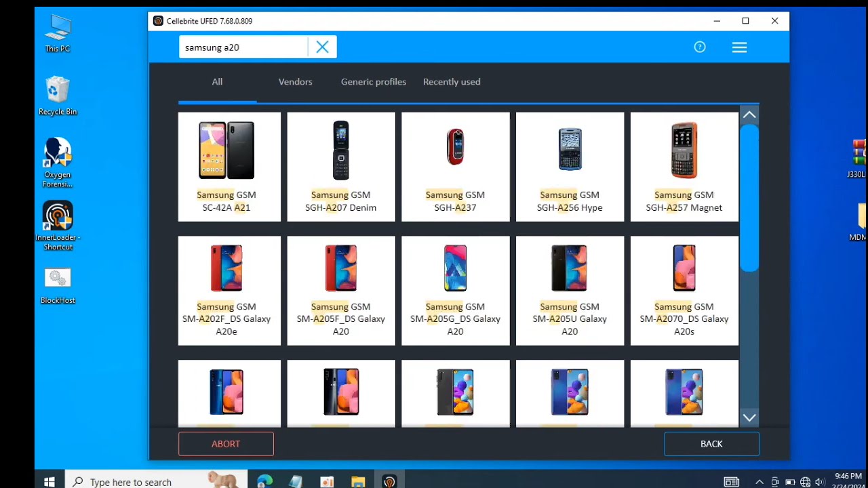Select SM-A205G_DS Galaxy A20 device
Viewport: 868px width, 488px height.
coord(455,291)
